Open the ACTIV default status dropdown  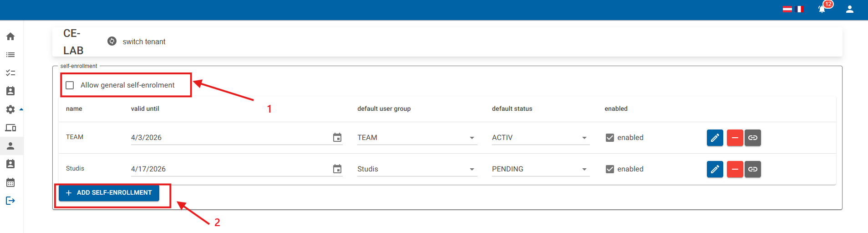click(541, 138)
